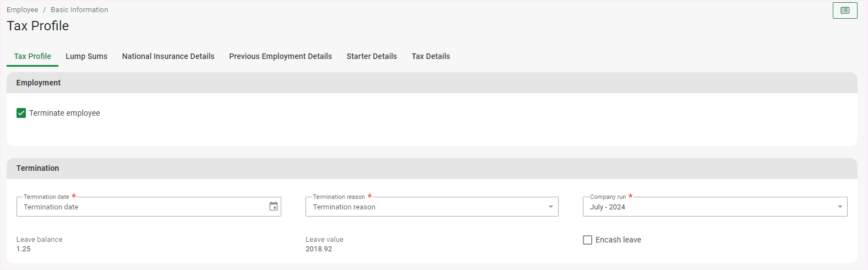Viewport: 868px width, 270px height.
Task: Uncheck the Terminate employee checkbox
Action: pyautogui.click(x=21, y=113)
